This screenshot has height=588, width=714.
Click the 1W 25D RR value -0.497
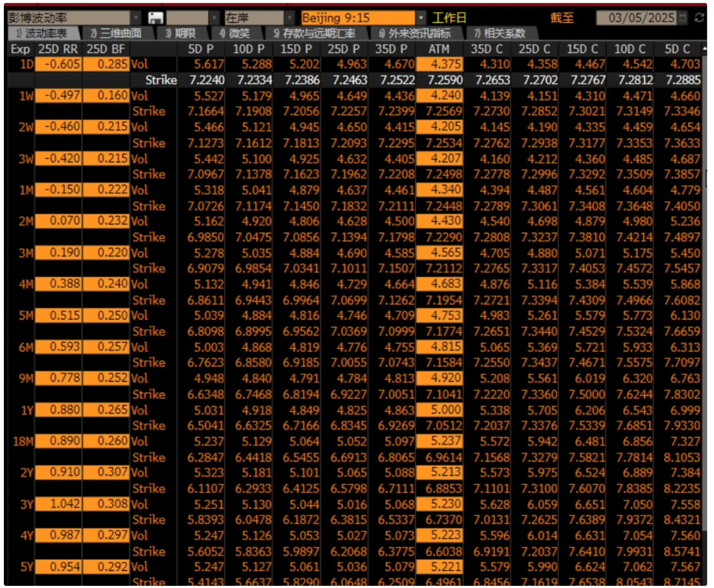click(x=58, y=95)
